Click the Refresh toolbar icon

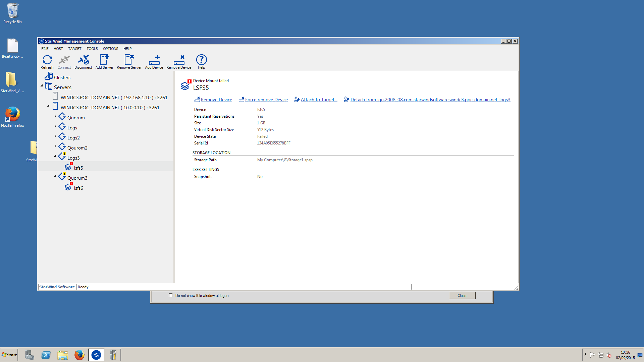point(47,62)
